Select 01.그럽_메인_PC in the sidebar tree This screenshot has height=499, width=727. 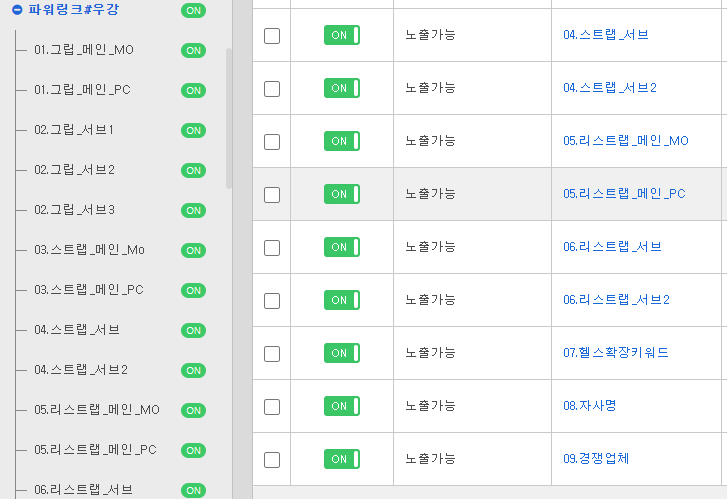[x=82, y=90]
